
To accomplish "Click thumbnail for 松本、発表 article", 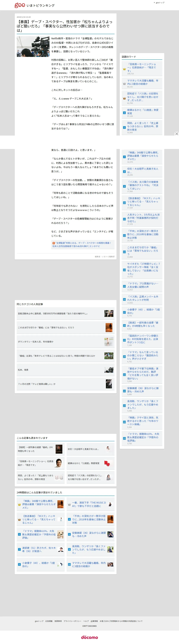I will coord(109,370).
